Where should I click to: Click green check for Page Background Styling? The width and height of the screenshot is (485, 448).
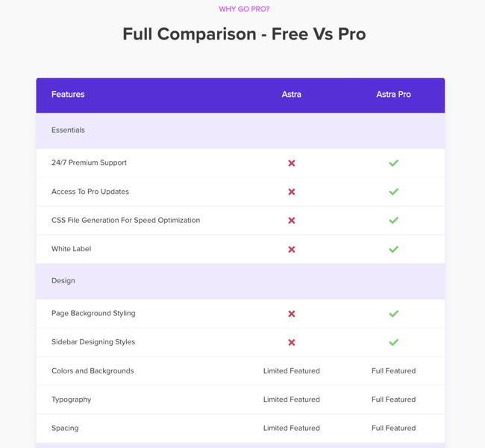393,314
